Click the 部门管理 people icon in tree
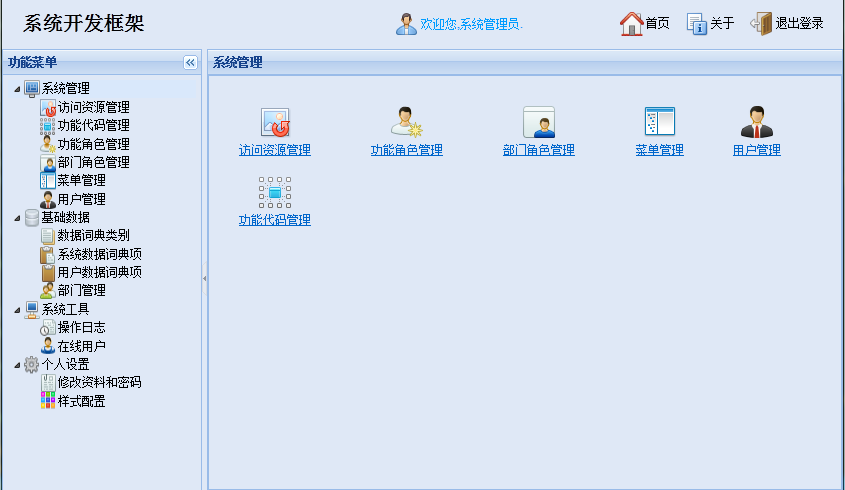The image size is (845, 490). point(47,291)
